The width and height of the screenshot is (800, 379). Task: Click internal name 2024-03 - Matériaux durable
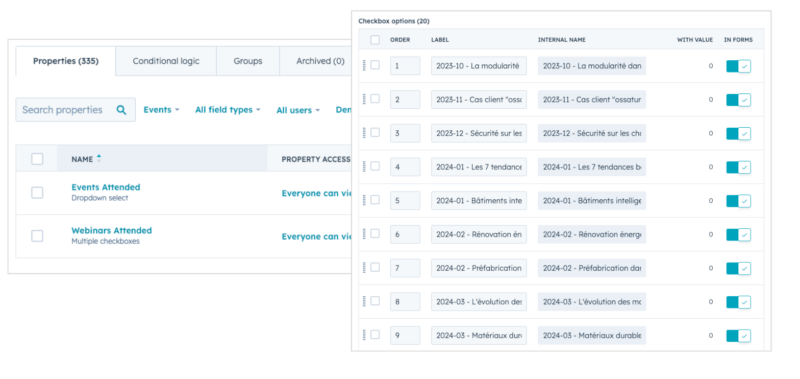pyautogui.click(x=592, y=335)
